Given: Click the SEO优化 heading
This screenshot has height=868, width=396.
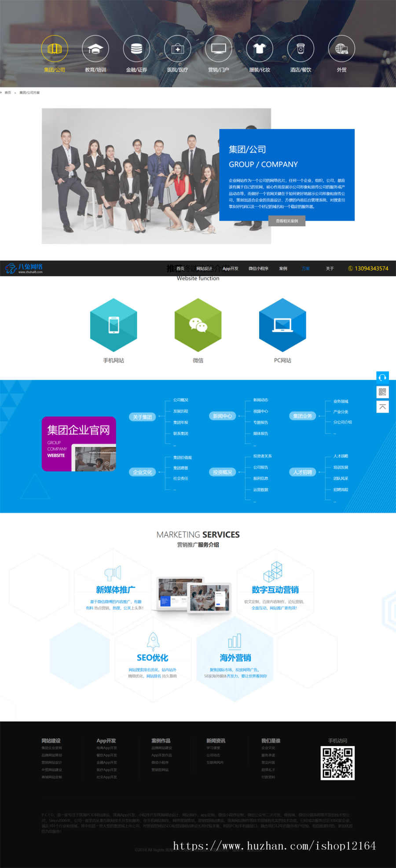Looking at the screenshot, I should 152,658.
